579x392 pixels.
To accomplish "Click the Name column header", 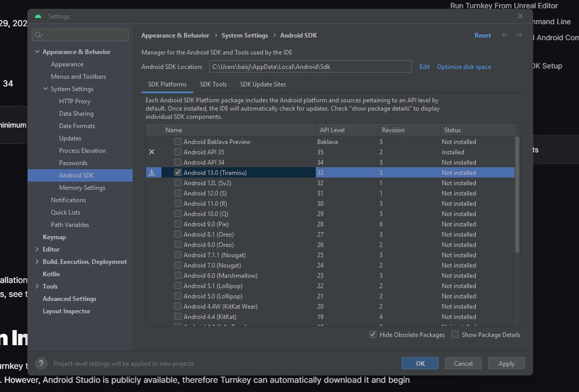I will [x=239, y=130].
